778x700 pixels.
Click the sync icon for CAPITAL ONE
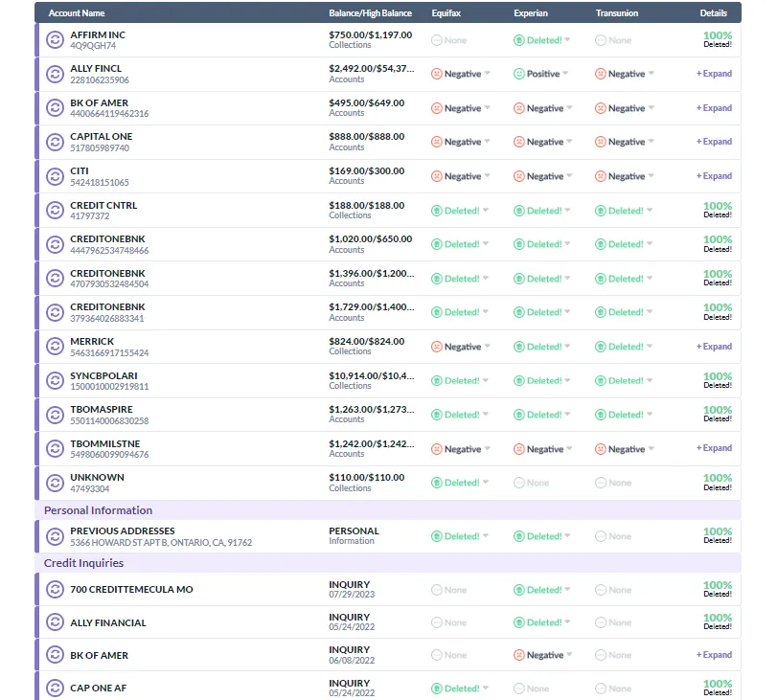(x=55, y=143)
